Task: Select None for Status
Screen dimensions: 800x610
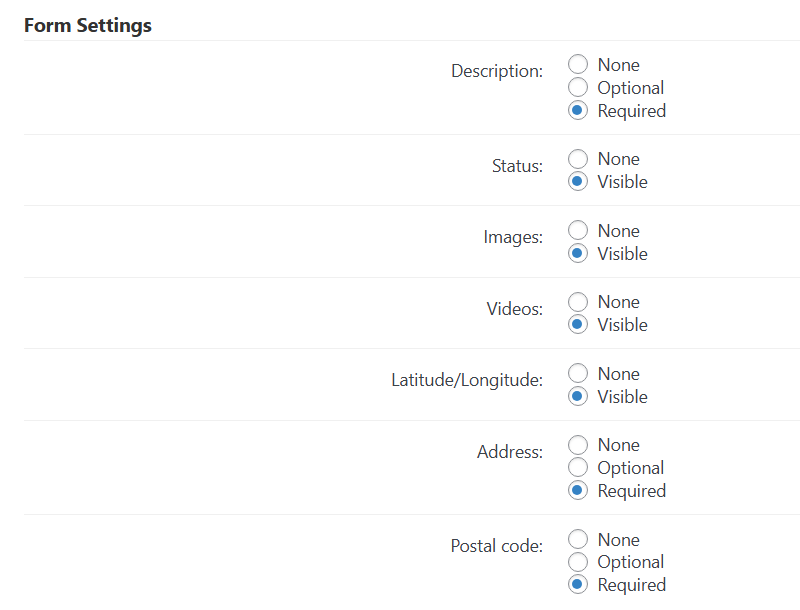Action: 578,159
